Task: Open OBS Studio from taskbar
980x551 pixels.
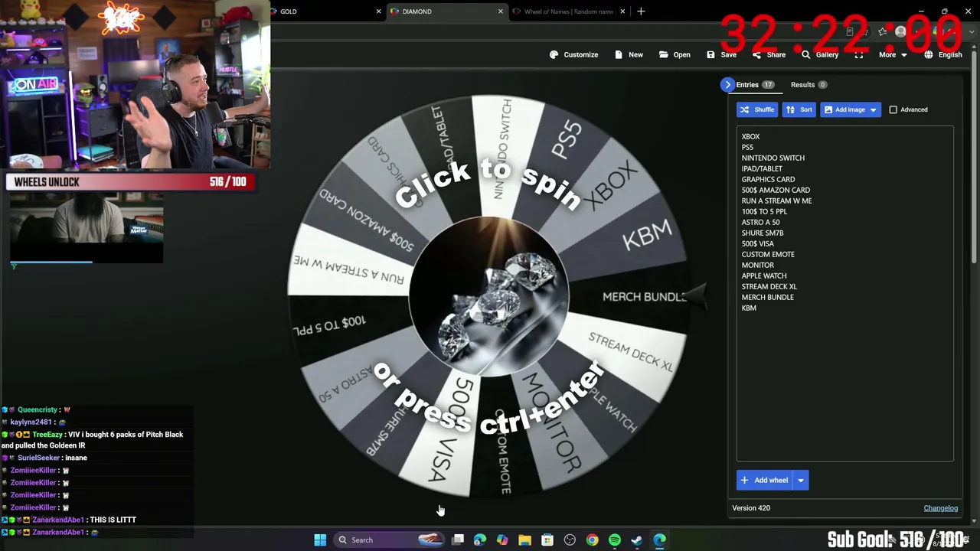Action: tap(570, 540)
